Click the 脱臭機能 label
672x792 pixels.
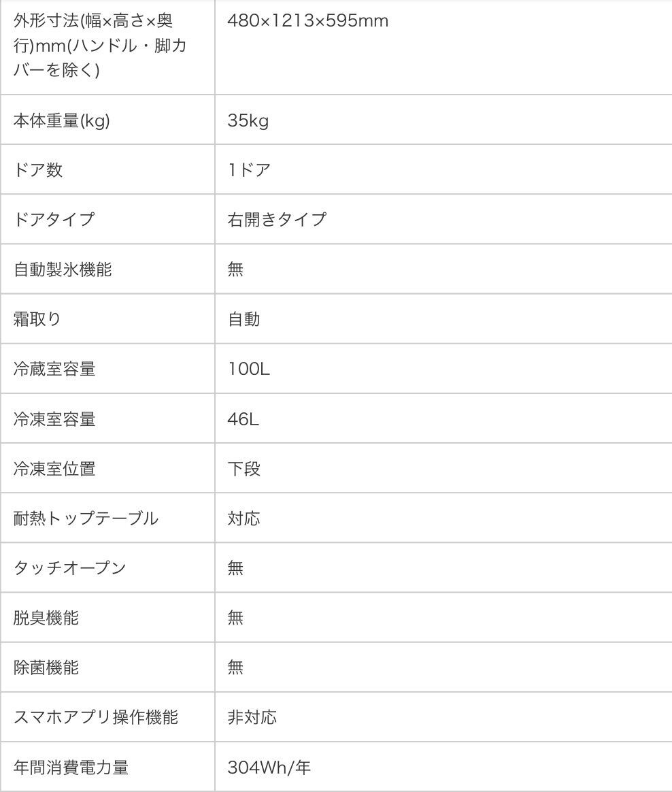(46, 618)
